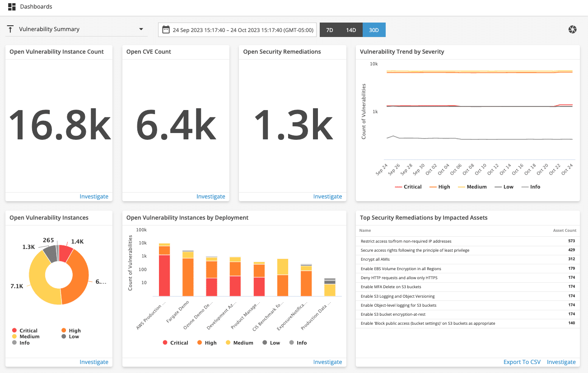The width and height of the screenshot is (588, 373).
Task: Click the calendar icon in date range
Action: click(166, 30)
